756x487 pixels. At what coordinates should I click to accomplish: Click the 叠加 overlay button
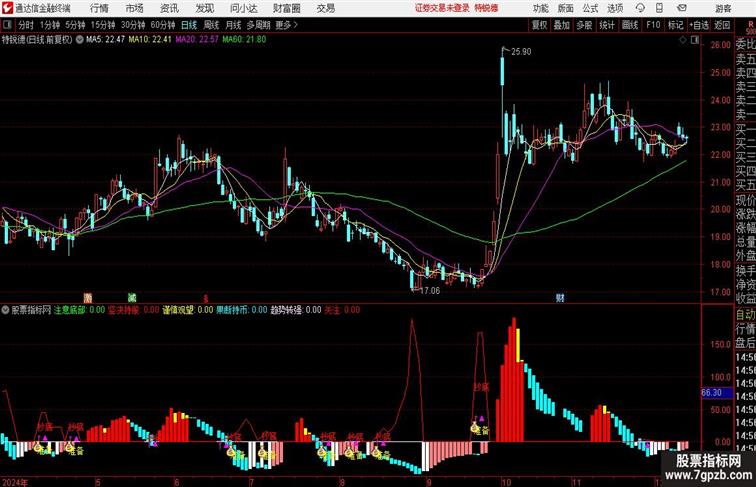(x=562, y=25)
